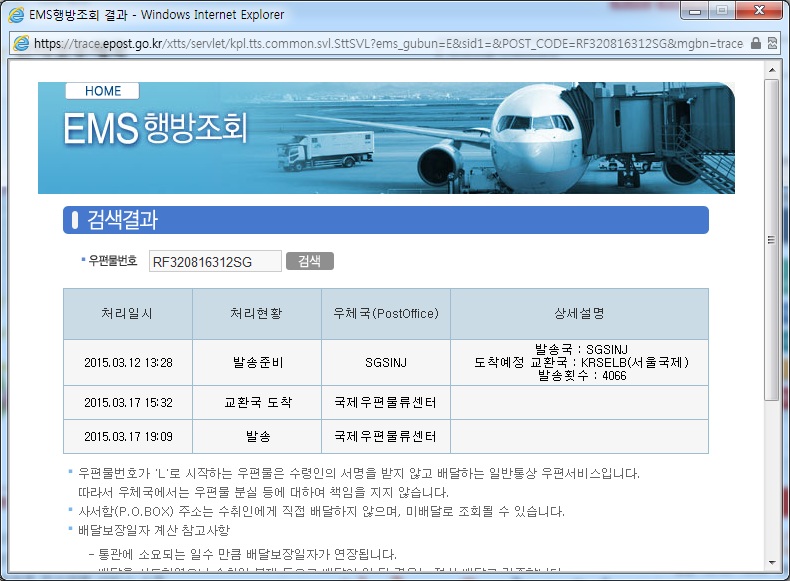
Task: Focus the 우편물번호 tracking number field
Action: coord(215,261)
